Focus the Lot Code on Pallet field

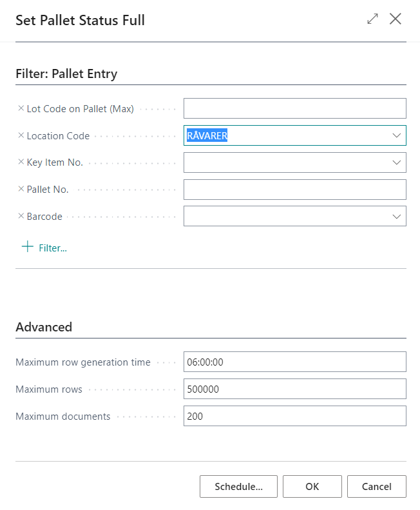(294, 108)
